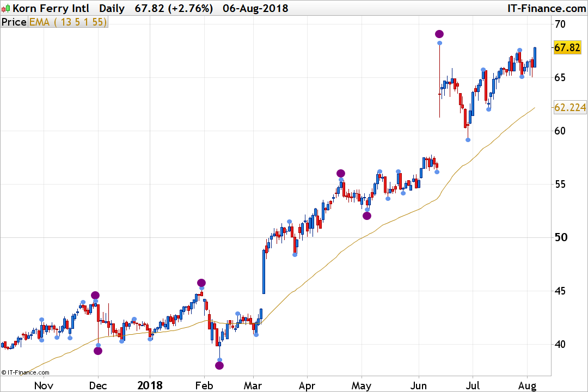Image resolution: width=588 pixels, height=392 pixels.
Task: Click the 65 price axis label
Action: (x=560, y=78)
